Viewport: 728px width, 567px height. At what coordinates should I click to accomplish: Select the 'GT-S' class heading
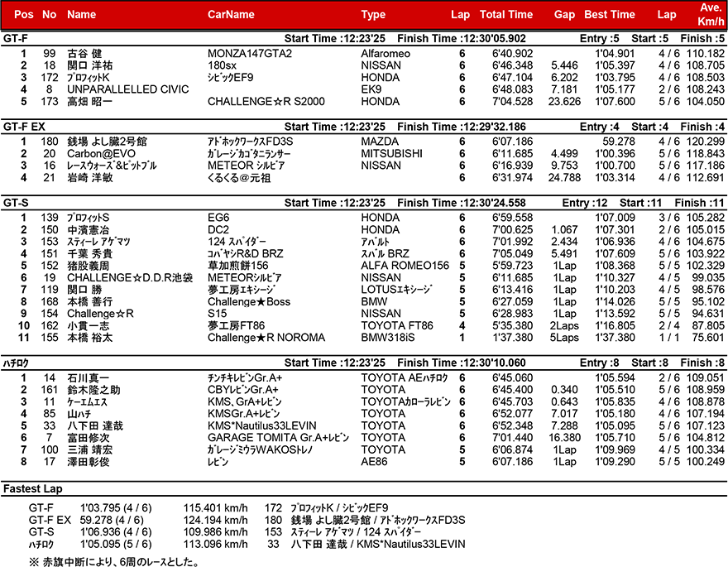pyautogui.click(x=16, y=203)
